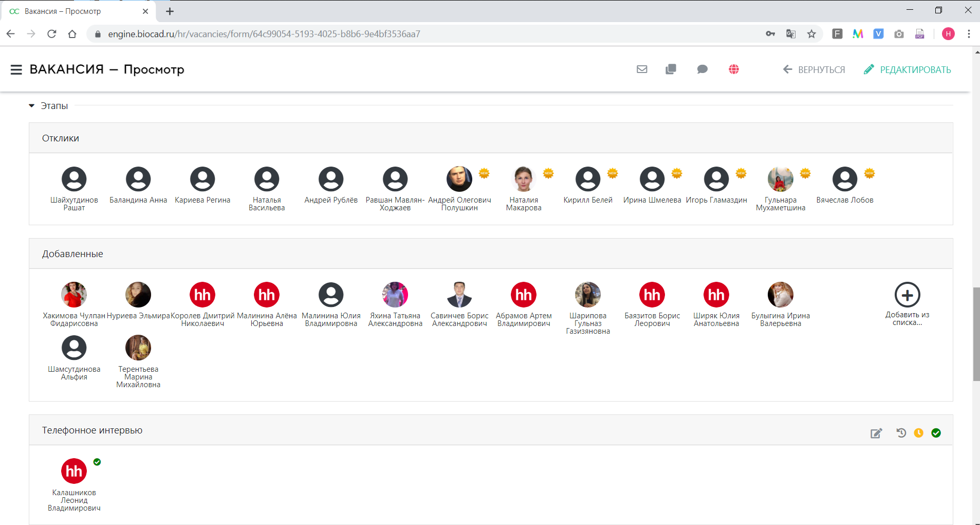The image size is (980, 525).
Task: Click the envelope mail icon in header
Action: [642, 69]
